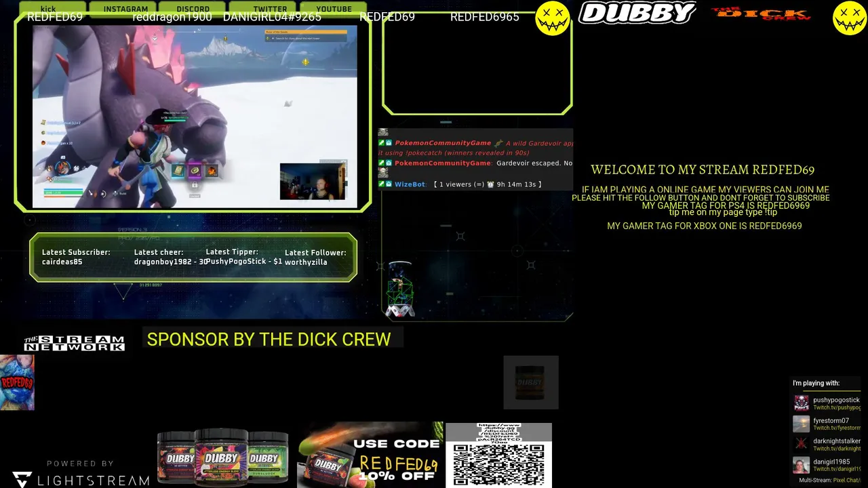Screen dimensions: 868x488
Task: Open the Twitch.tv/darknightstalker link
Action: pos(837,449)
